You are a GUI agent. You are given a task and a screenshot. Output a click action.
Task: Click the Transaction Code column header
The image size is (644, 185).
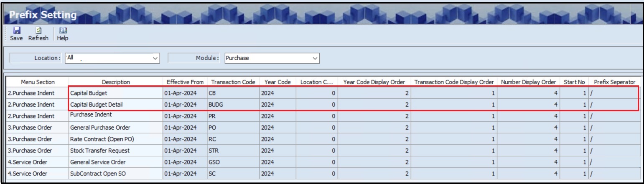[x=233, y=82]
